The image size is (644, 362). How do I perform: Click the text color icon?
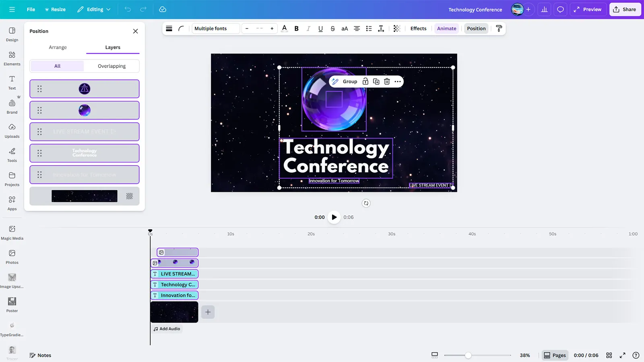click(285, 29)
